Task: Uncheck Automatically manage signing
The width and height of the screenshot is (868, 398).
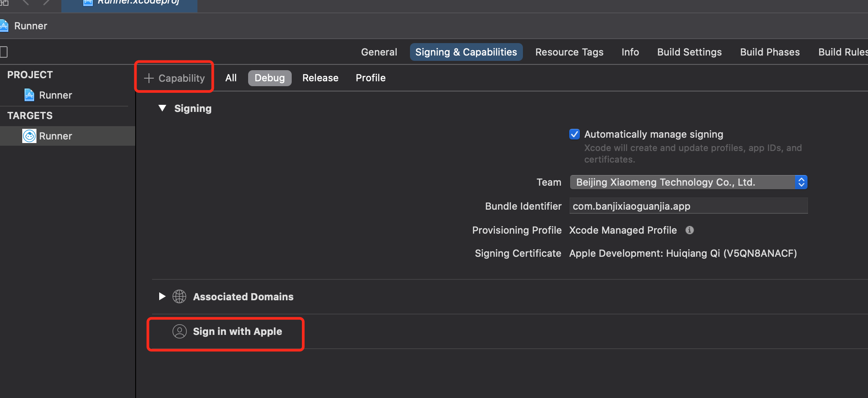Action: [575, 134]
